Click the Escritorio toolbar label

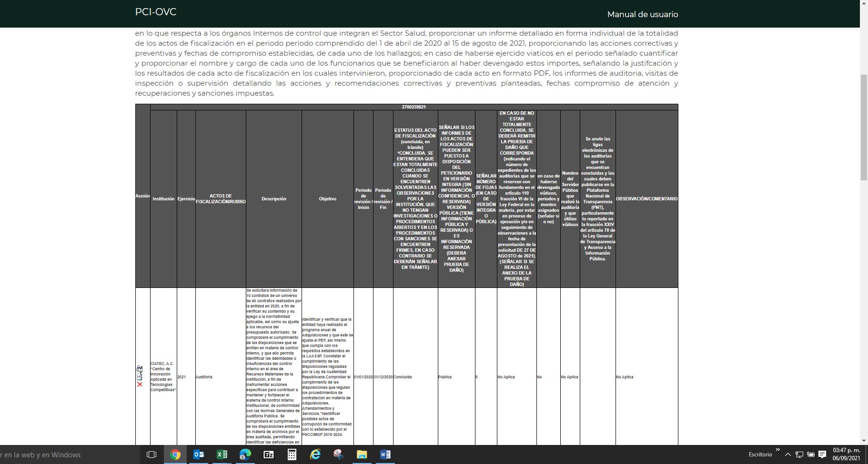pos(760,454)
